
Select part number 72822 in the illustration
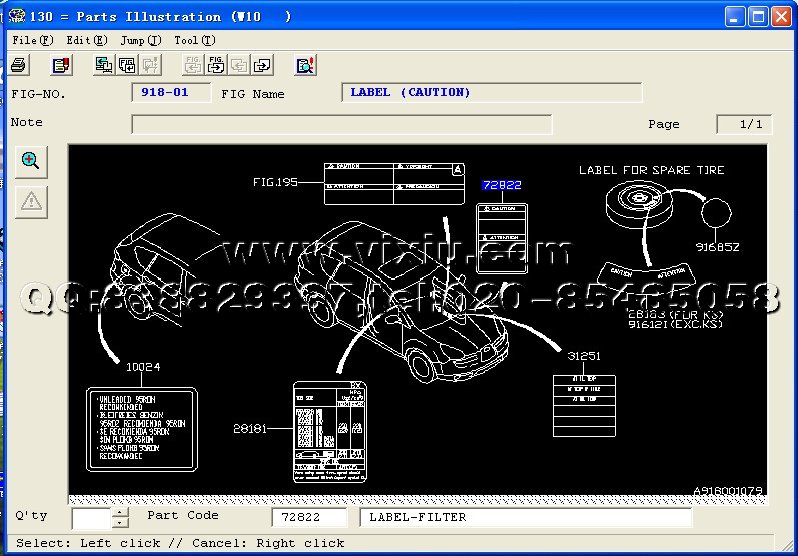point(501,185)
